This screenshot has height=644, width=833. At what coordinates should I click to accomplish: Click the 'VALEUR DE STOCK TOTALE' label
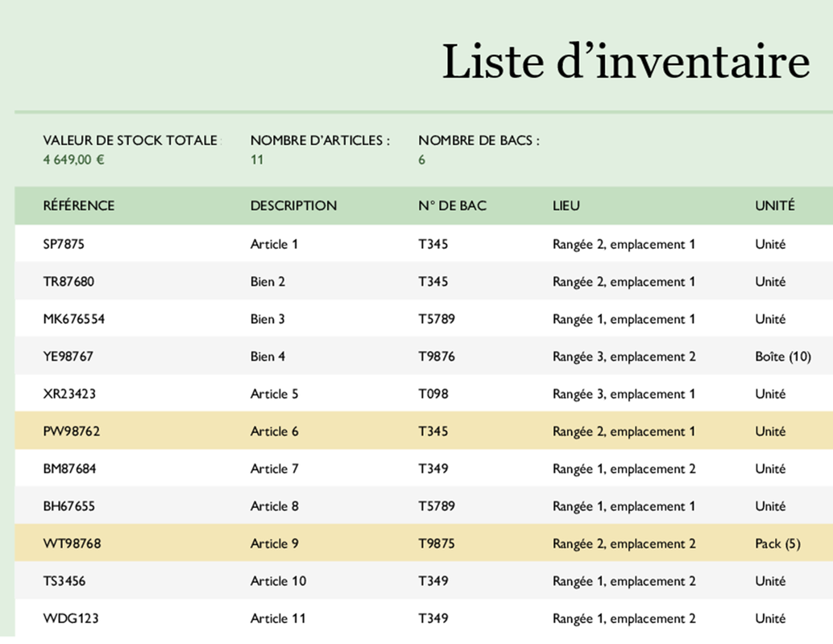tap(131, 140)
